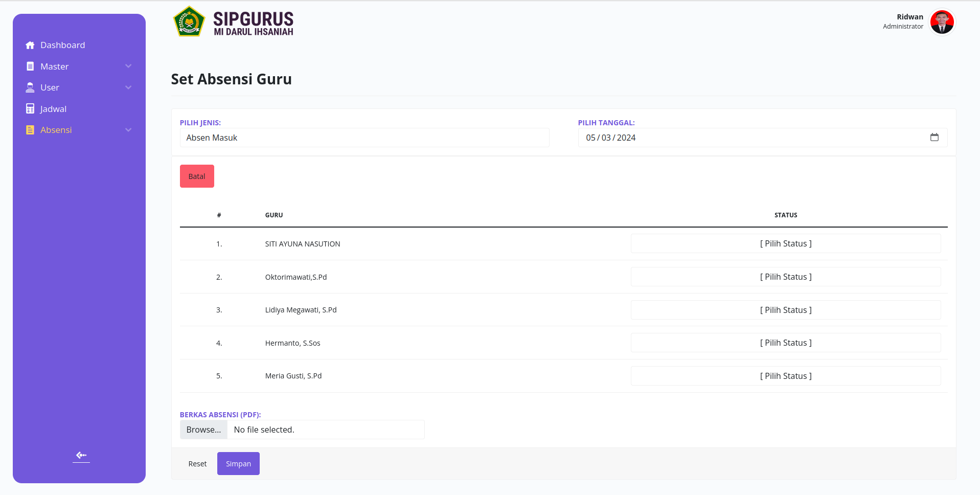Click the SIPGURUS title text
Viewport: 980px width, 495px height.
[x=253, y=19]
